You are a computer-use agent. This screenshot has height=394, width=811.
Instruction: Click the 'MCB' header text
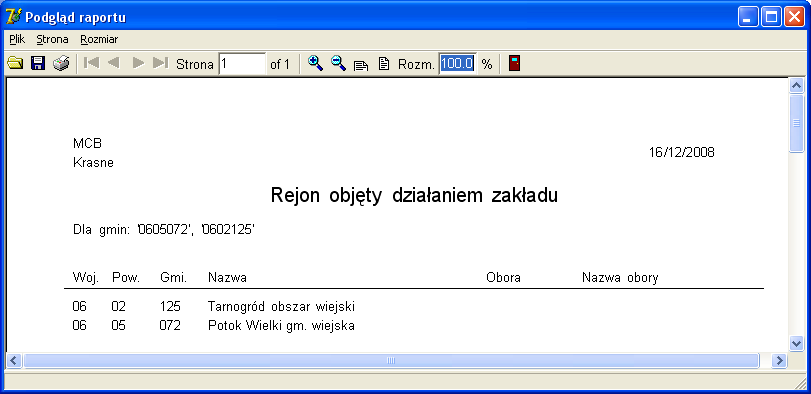pos(87,143)
